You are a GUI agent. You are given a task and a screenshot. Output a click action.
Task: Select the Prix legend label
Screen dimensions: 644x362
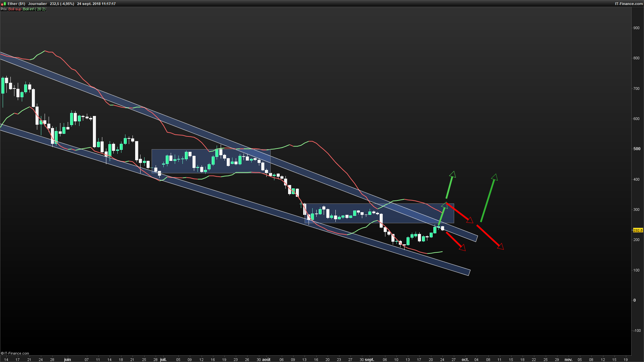(4, 9)
